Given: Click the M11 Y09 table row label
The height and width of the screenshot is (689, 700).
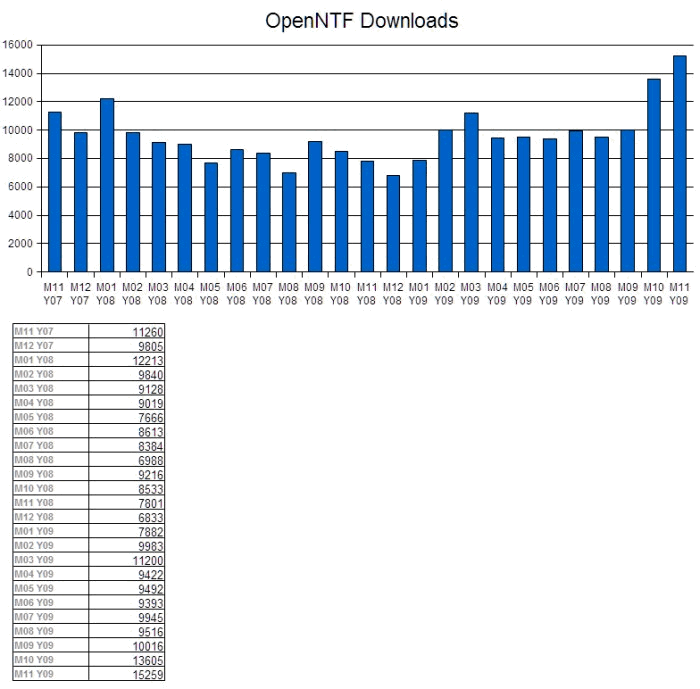Looking at the screenshot, I should tap(34, 674).
